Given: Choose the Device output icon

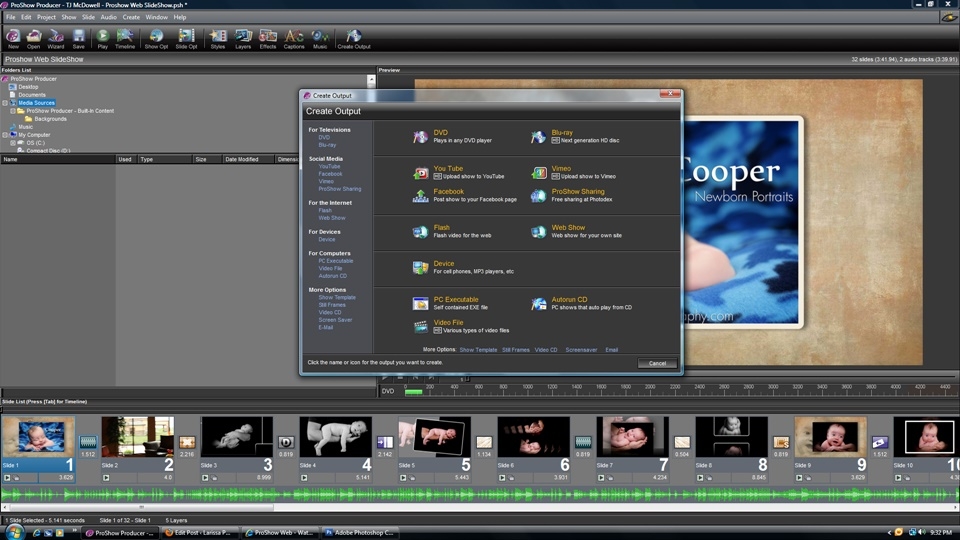Looking at the screenshot, I should (x=420, y=268).
